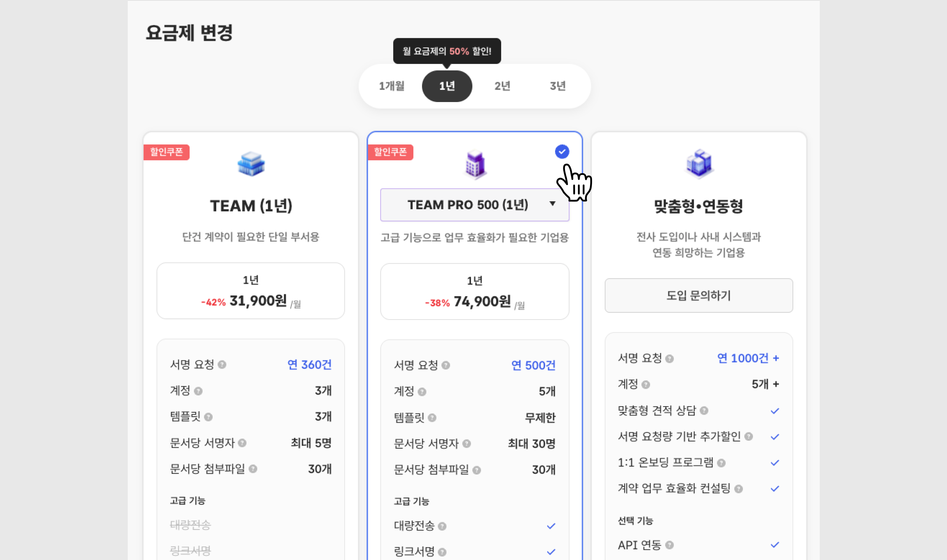Show help for TEAM PRO 대량전송

click(442, 526)
